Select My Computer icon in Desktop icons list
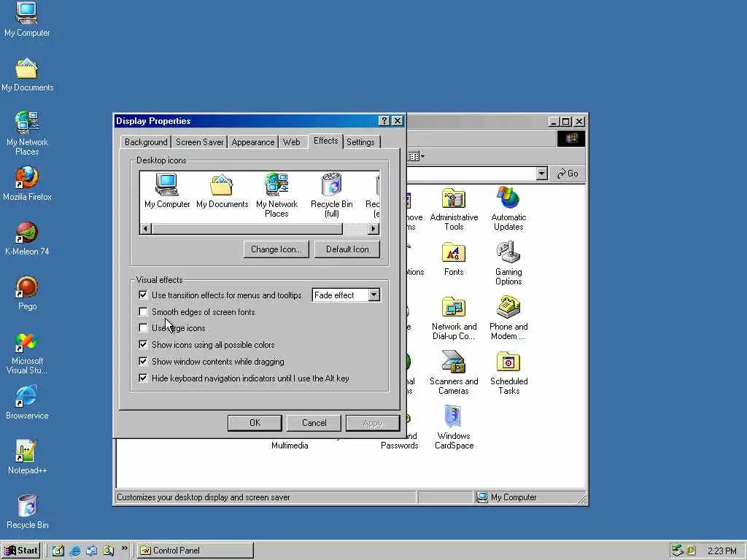The height and width of the screenshot is (560, 747). click(167, 190)
